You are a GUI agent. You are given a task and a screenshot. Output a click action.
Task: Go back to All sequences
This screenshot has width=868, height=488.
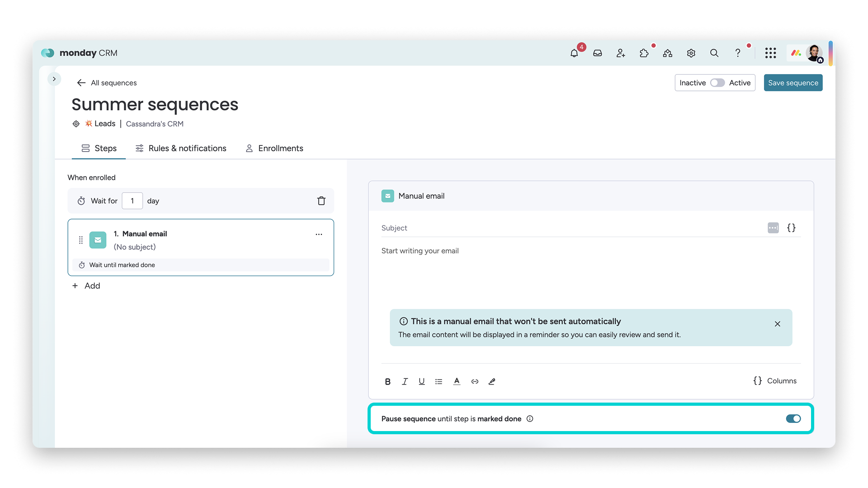click(107, 83)
